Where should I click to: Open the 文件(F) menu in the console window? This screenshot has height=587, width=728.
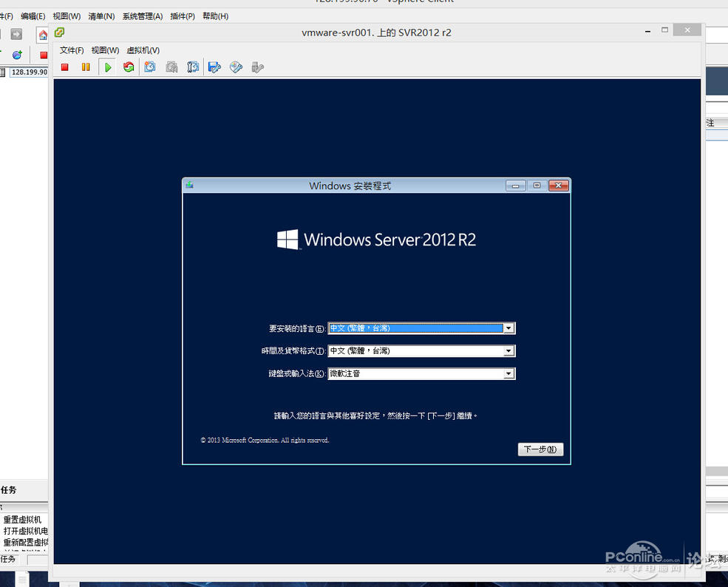pos(72,50)
